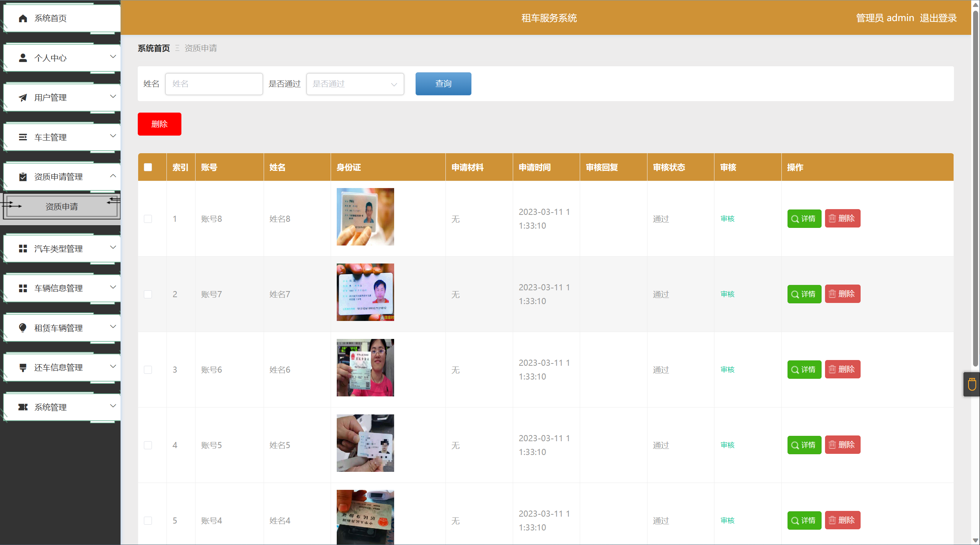Check the checkbox for row 账号8

pyautogui.click(x=148, y=219)
